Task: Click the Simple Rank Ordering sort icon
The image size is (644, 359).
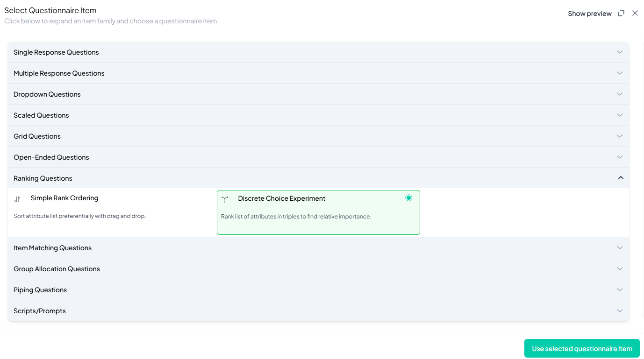Action: click(x=17, y=199)
